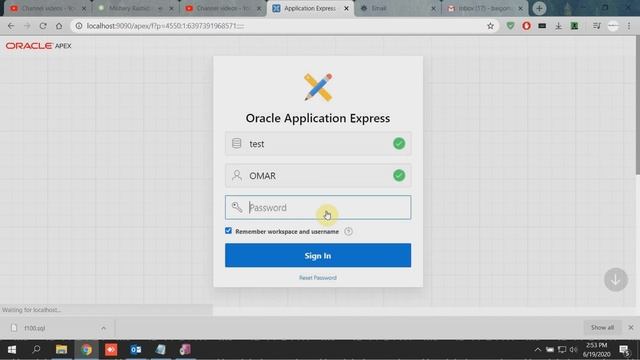The width and height of the screenshot is (640, 360).
Task: Click the address bar URL
Action: [165, 26]
